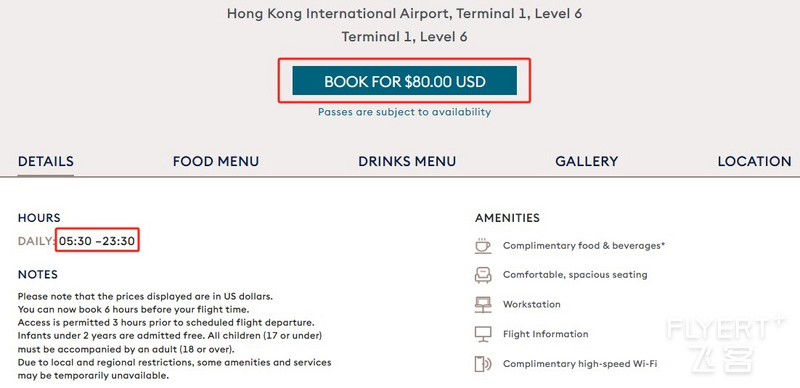The width and height of the screenshot is (800, 388).
Task: Click the Amenities heading
Action: (507, 218)
